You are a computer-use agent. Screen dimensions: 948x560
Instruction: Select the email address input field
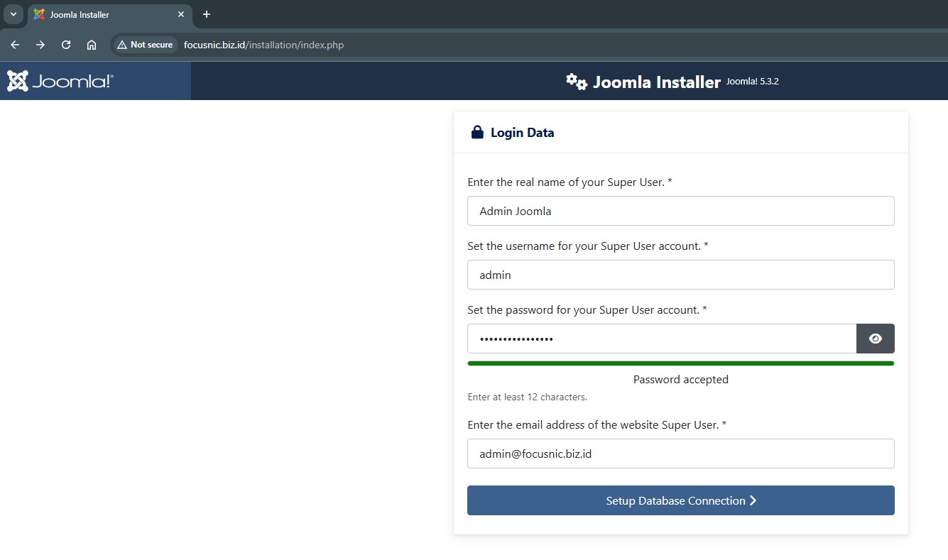(680, 454)
